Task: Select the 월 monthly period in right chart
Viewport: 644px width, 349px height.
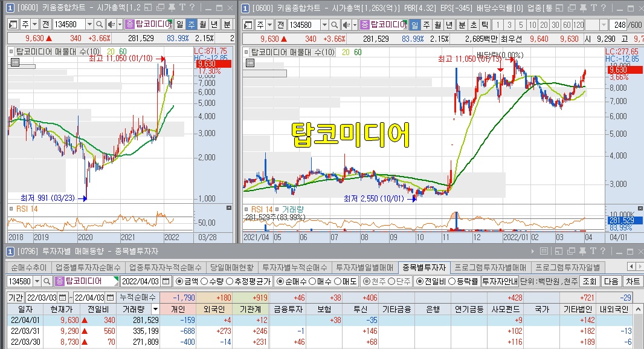Action: [x=438, y=25]
